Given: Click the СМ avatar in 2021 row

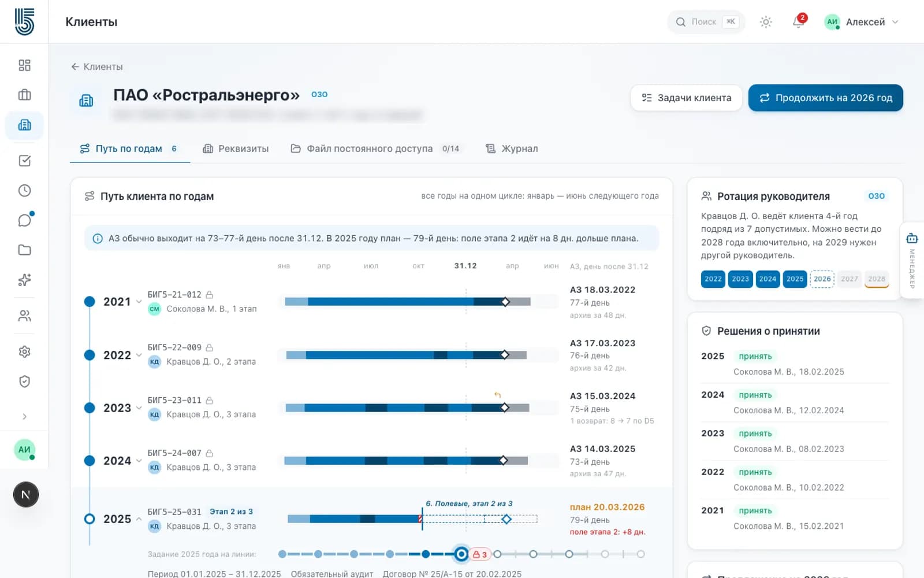Looking at the screenshot, I should click(154, 309).
